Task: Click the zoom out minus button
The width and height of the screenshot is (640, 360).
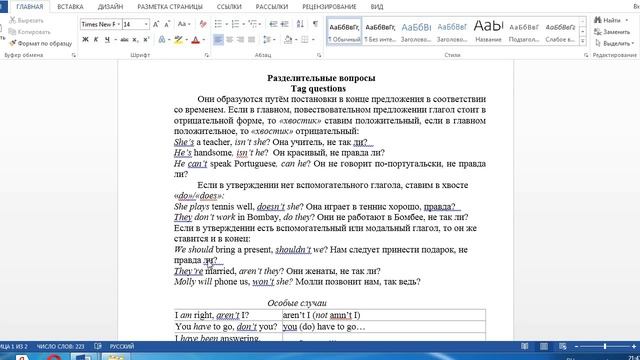Action: (576, 347)
